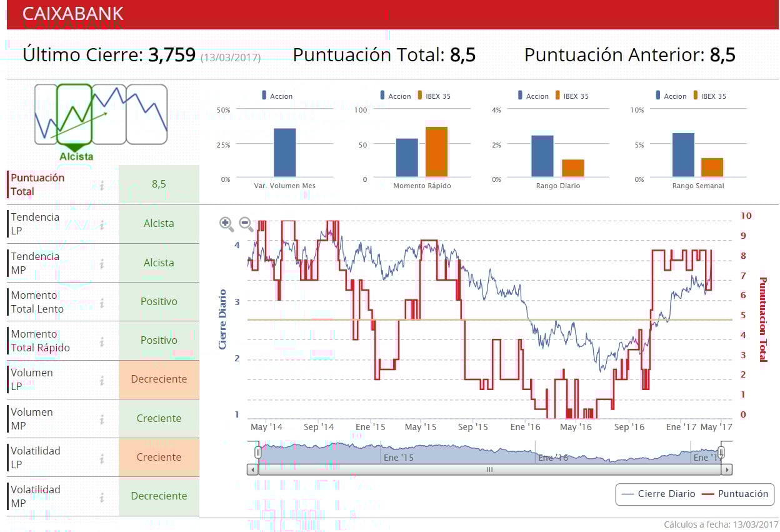Click the navigator scrollbar left arrow
The image size is (780, 532).
click(252, 469)
